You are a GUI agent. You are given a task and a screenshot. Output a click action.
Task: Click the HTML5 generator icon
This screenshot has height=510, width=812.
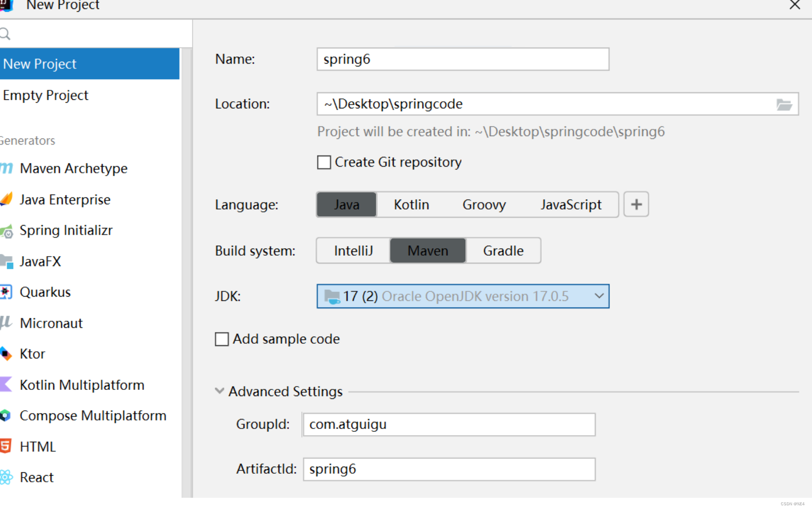5,446
